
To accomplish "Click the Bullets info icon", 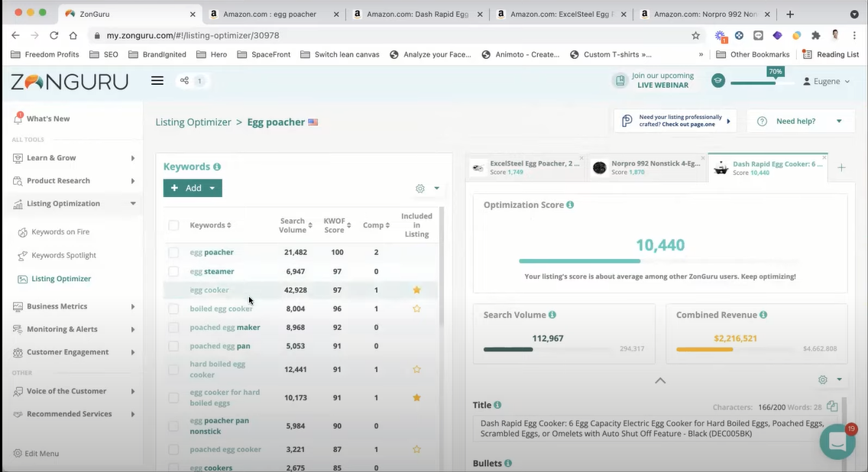I will (508, 463).
